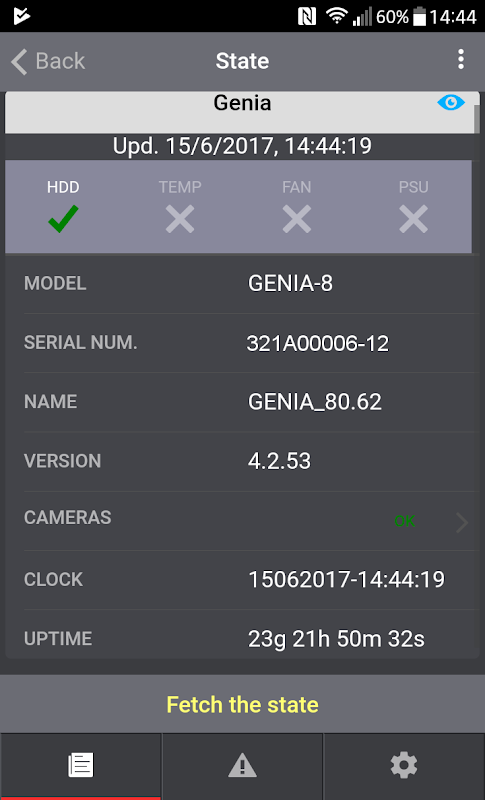Select the HDD status with green checkmark
The image size is (485, 800).
[x=63, y=207]
